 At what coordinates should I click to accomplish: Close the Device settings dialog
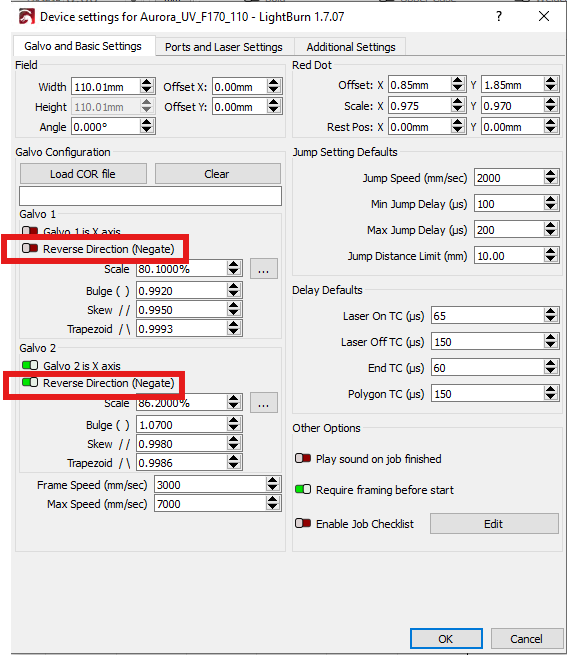[x=544, y=16]
